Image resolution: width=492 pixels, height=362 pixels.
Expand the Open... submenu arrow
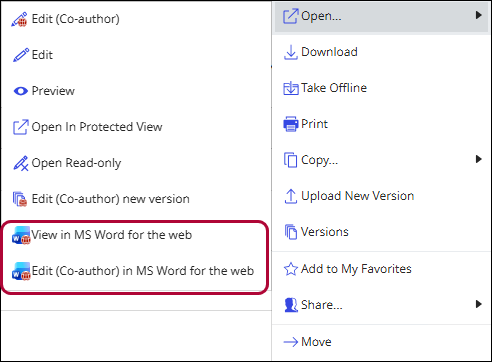click(479, 15)
